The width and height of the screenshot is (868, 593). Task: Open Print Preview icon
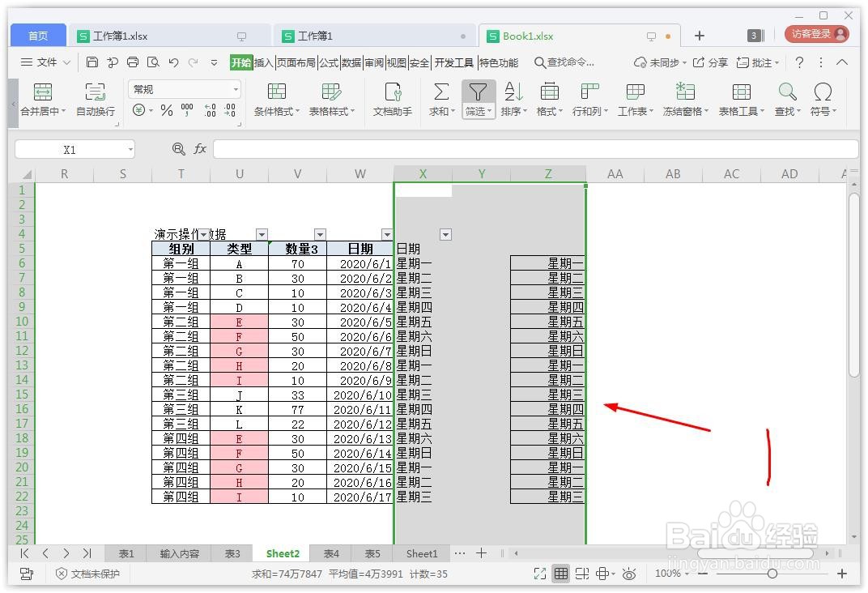(153, 62)
